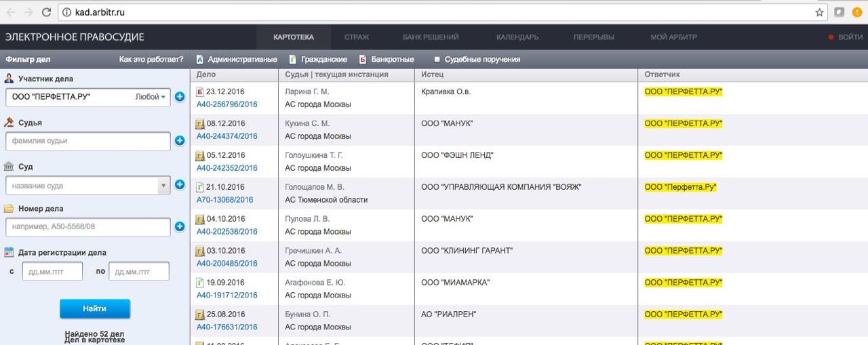This screenshot has height=345, width=868.
Task: Click the start date 'с' input field
Action: coord(52,271)
